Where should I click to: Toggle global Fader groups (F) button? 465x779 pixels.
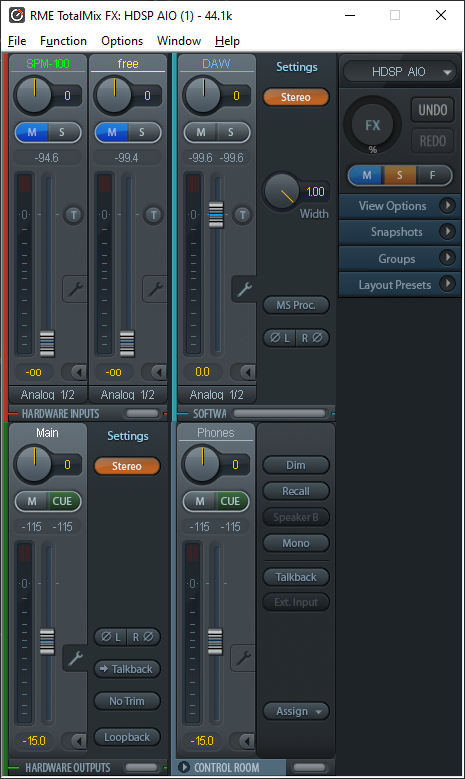point(433,175)
